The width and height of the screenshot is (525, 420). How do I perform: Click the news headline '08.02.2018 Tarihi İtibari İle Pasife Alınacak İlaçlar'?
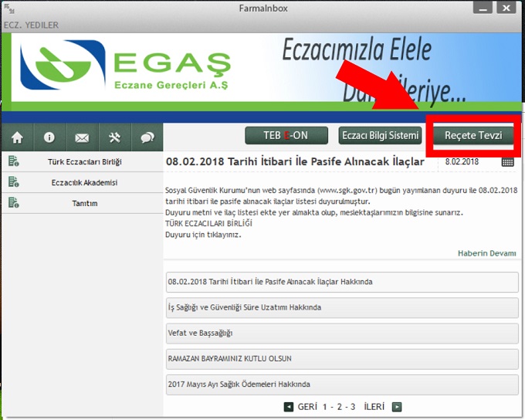click(x=295, y=162)
